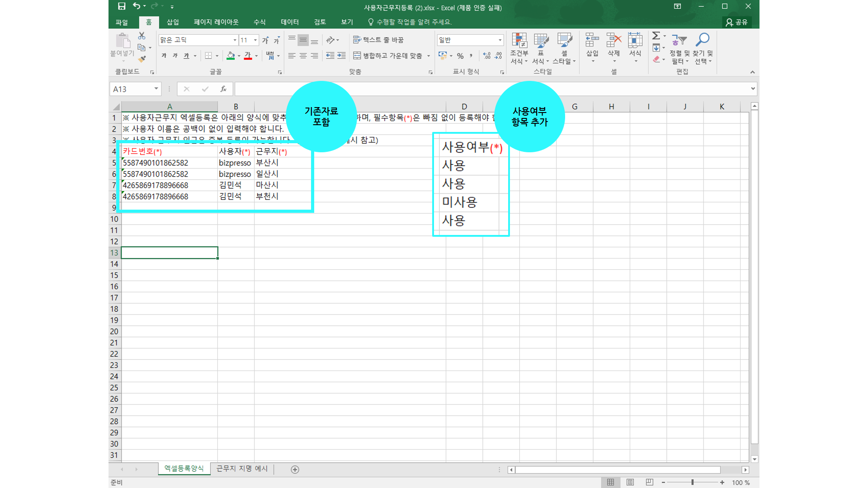Expand the formula bar

753,89
